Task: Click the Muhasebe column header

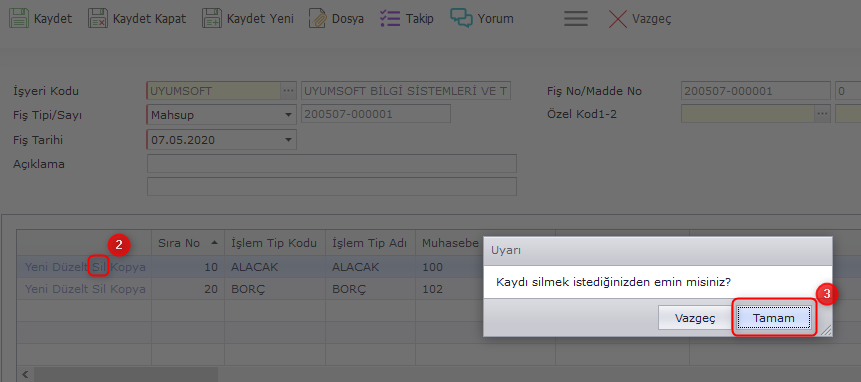Action: (449, 243)
